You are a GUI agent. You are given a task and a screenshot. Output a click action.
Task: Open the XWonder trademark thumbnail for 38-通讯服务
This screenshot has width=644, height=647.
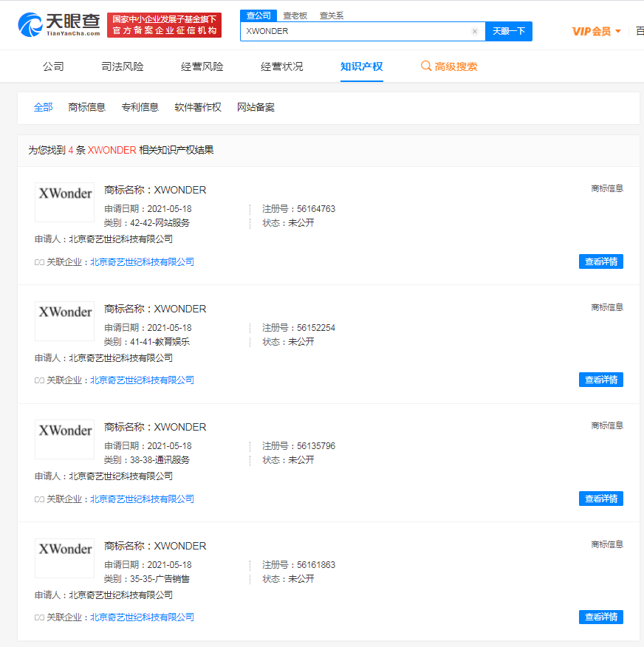point(65,439)
